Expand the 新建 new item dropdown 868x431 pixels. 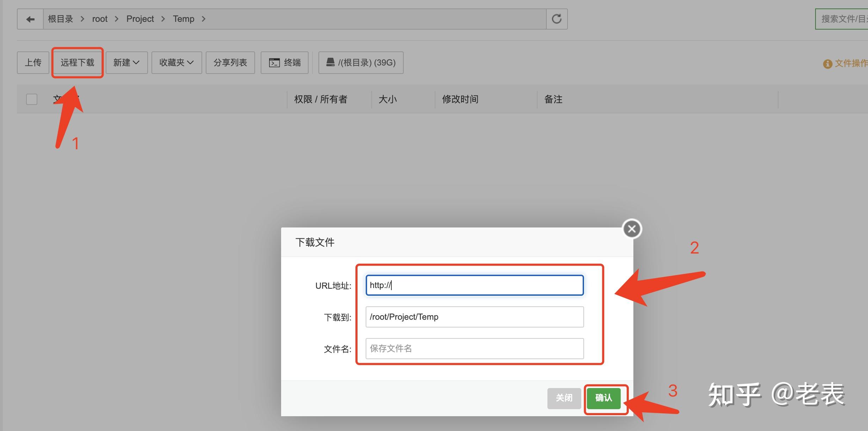(x=126, y=62)
